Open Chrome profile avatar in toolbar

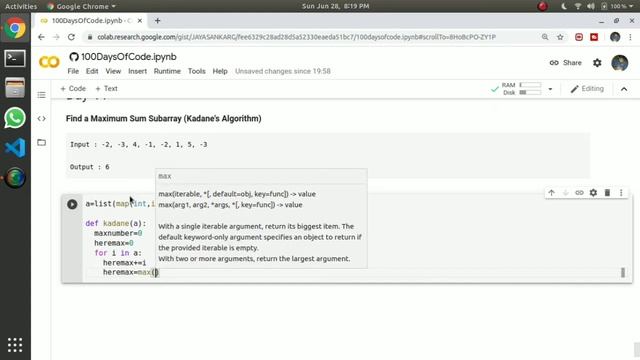[x=615, y=37]
